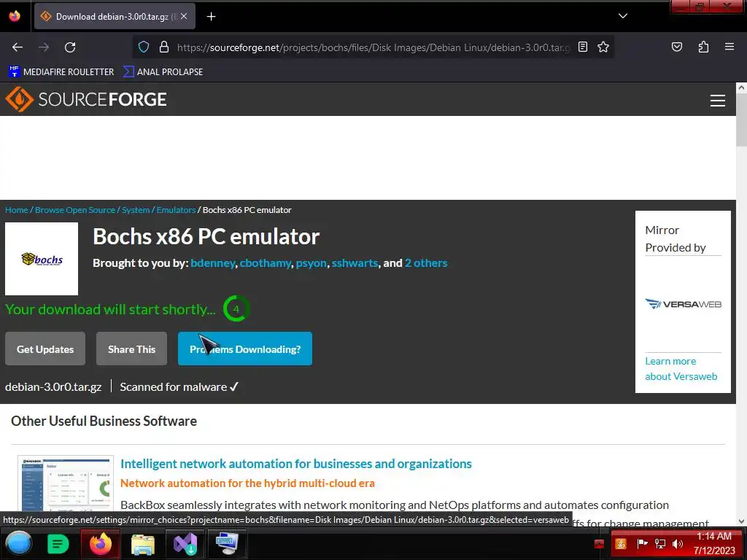This screenshot has height=560, width=747.
Task: Open the volume speaker tray icon
Action: (678, 543)
